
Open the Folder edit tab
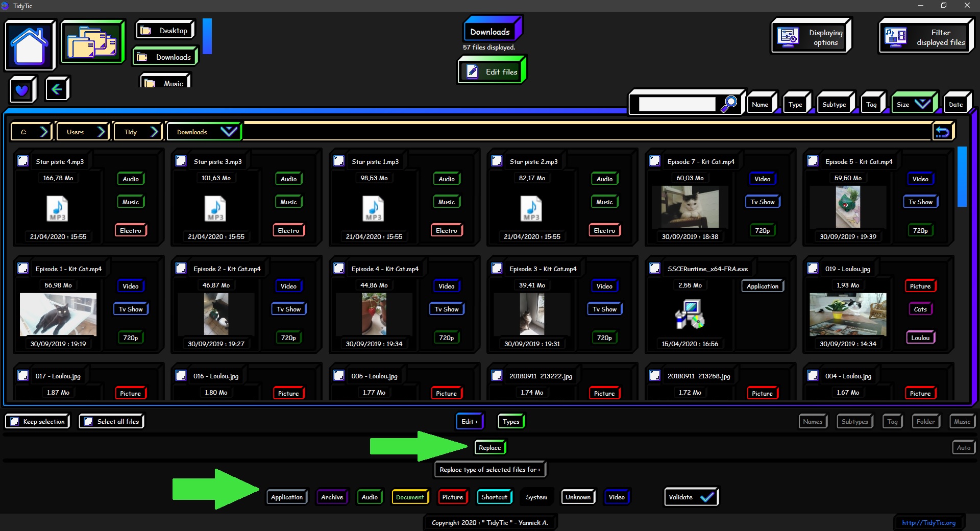[x=925, y=422]
